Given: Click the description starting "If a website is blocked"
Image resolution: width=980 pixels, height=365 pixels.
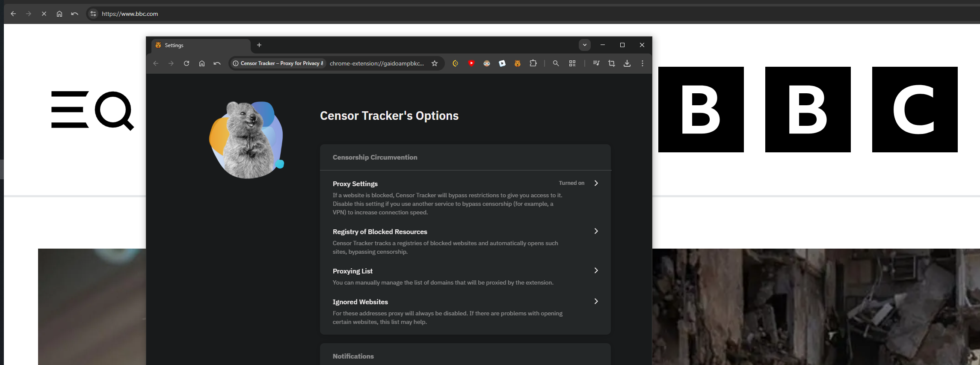Looking at the screenshot, I should [x=447, y=204].
